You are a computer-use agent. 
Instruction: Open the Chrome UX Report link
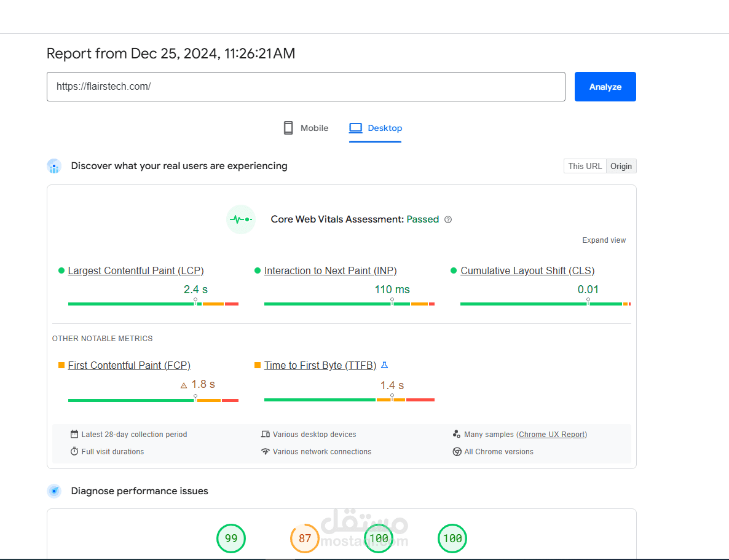pyautogui.click(x=552, y=435)
